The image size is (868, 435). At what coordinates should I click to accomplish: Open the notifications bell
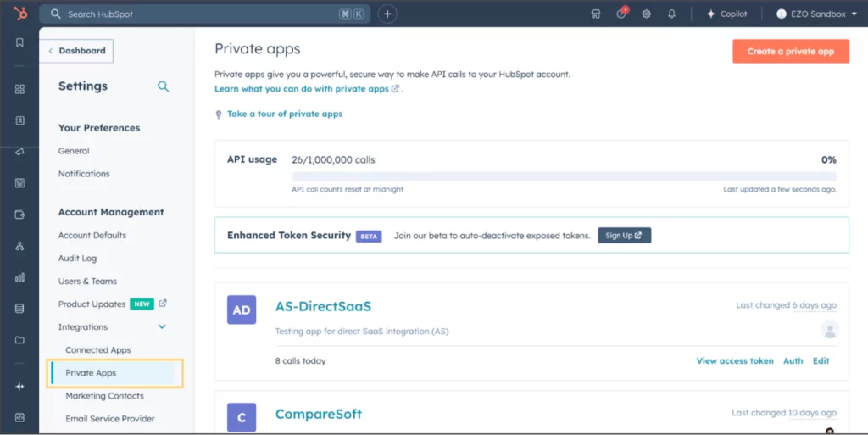point(671,14)
